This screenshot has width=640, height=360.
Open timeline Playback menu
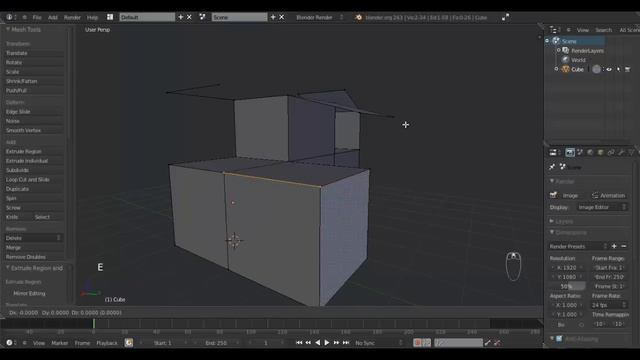(107, 343)
